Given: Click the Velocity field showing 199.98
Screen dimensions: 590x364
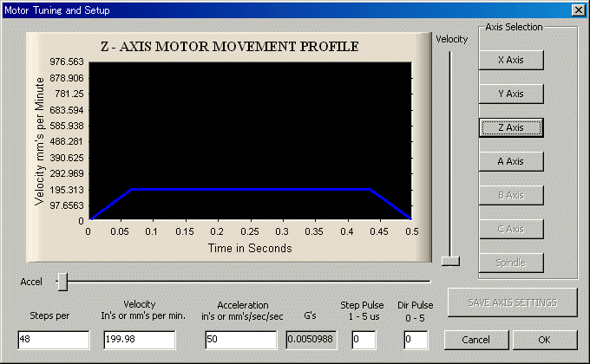Looking at the screenshot, I should click(140, 340).
